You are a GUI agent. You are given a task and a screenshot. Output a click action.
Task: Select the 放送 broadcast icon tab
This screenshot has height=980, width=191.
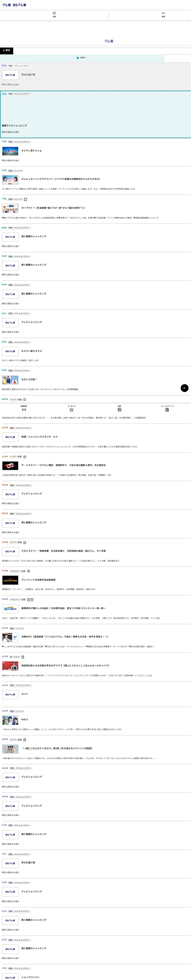point(54,15)
